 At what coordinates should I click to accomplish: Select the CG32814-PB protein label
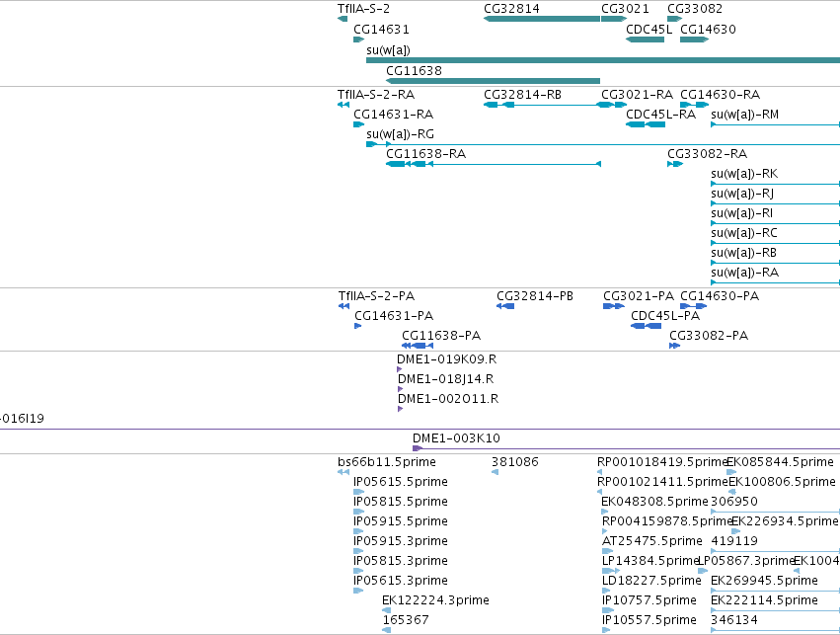click(535, 296)
